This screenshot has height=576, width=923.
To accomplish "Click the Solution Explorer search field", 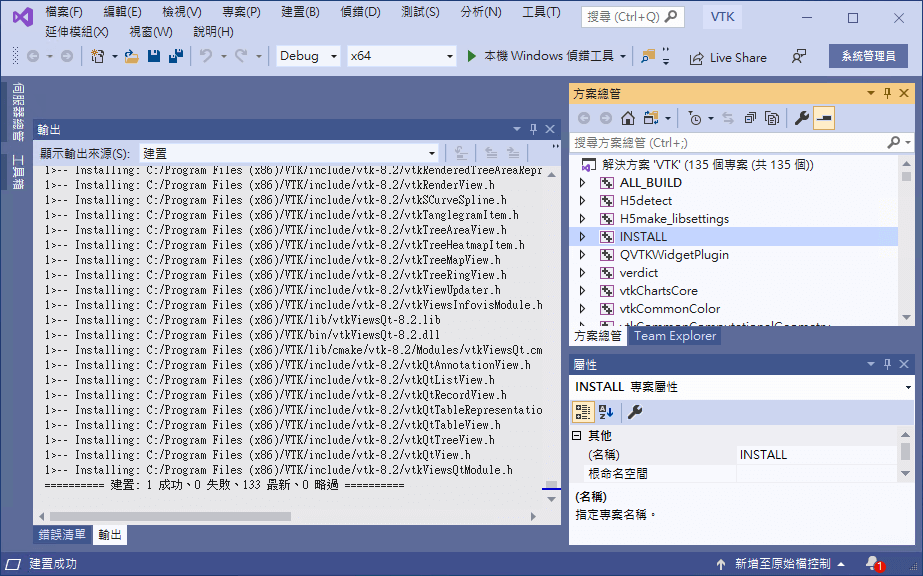I will 729,142.
